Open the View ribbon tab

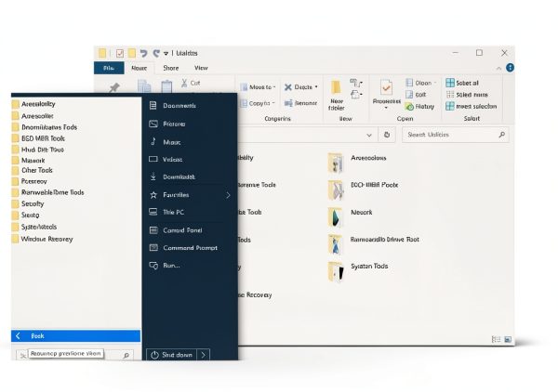click(x=201, y=68)
